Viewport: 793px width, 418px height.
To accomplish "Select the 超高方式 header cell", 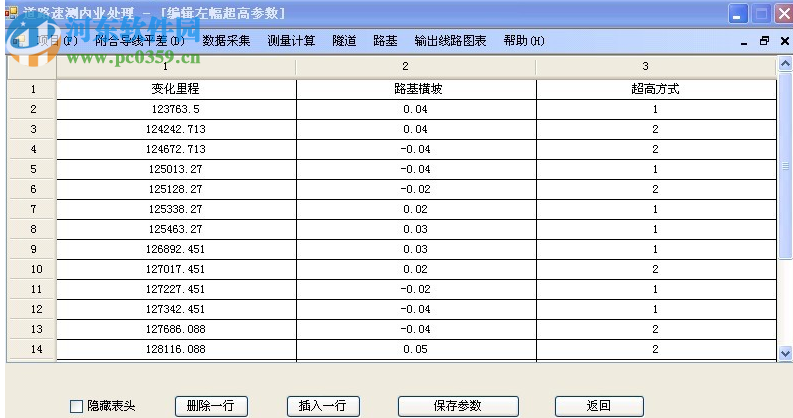I will click(x=656, y=89).
